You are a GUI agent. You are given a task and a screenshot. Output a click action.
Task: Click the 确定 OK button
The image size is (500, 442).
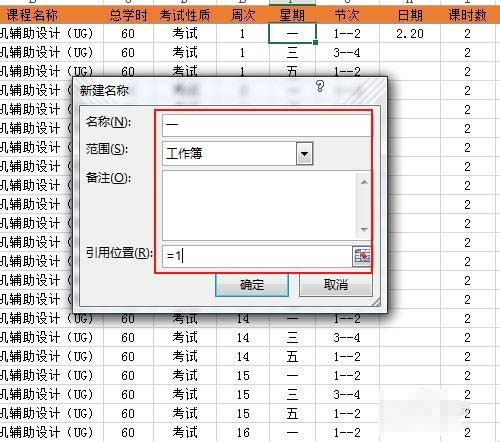point(252,285)
